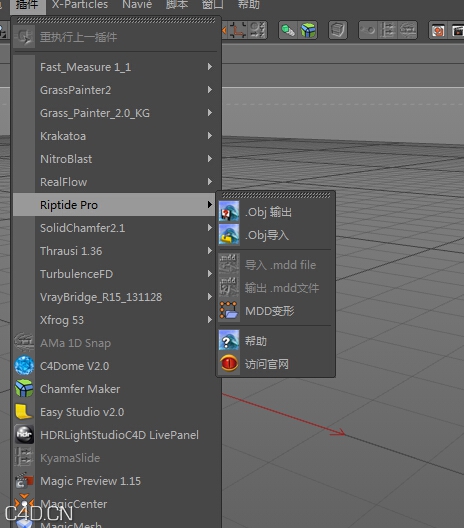Click the grayed two-point link toolbar icon
The width and height of the screenshot is (464, 528).
click(368, 31)
